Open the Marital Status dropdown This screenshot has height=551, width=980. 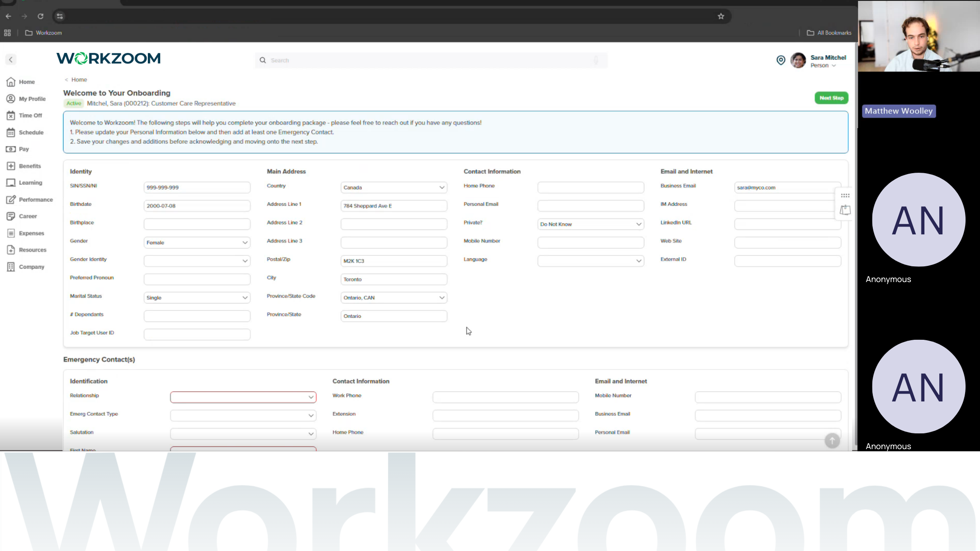point(197,298)
